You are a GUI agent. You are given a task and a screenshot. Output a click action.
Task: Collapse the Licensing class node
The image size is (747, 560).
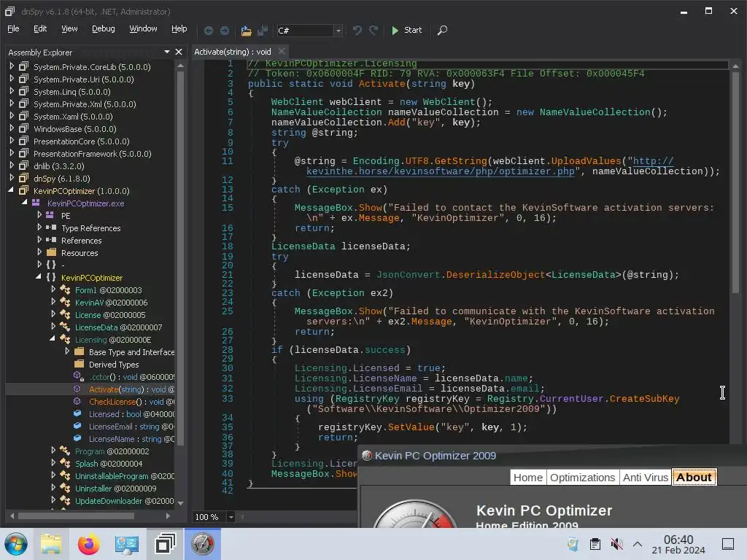pos(53,339)
